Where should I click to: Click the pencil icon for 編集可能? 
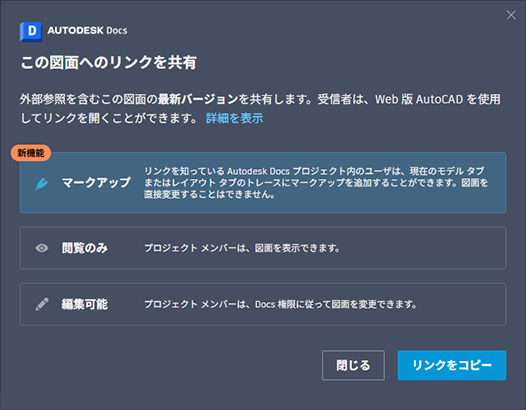point(42,304)
